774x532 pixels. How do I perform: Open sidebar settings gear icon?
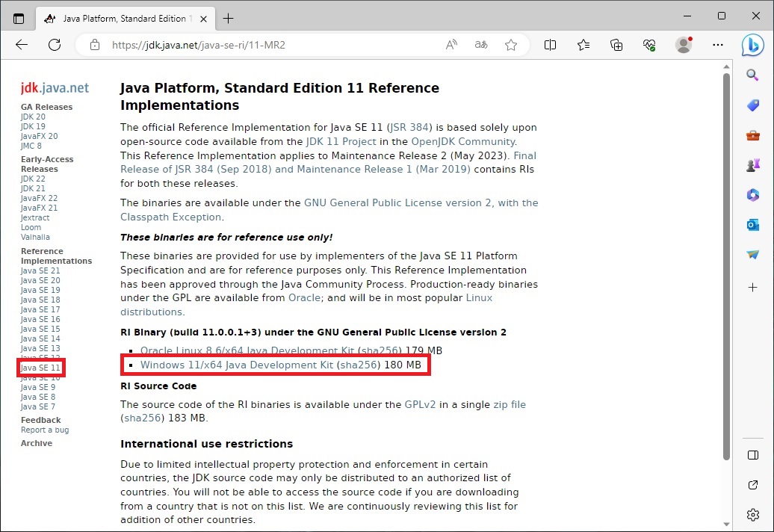753,516
